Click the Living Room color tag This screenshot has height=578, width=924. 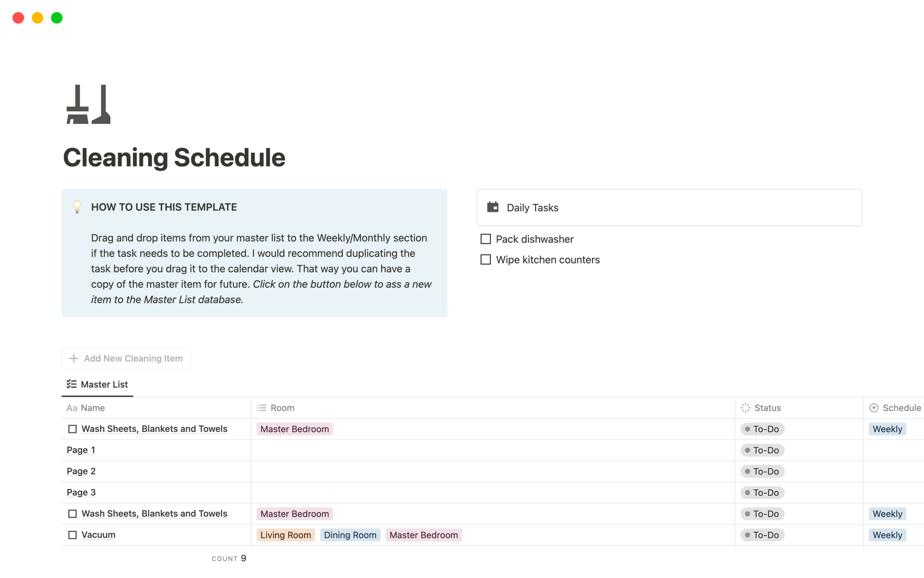pos(285,535)
